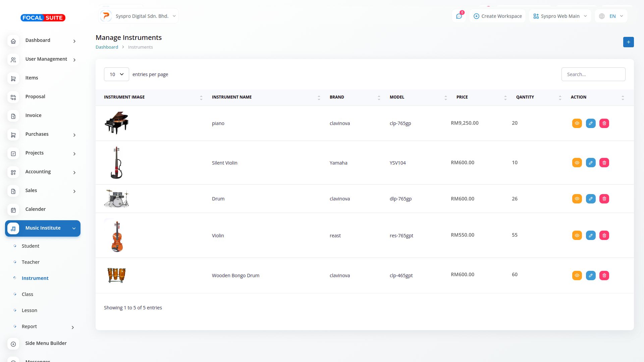Click the delete icon for piano row
This screenshot has height=362, width=644.
604,123
